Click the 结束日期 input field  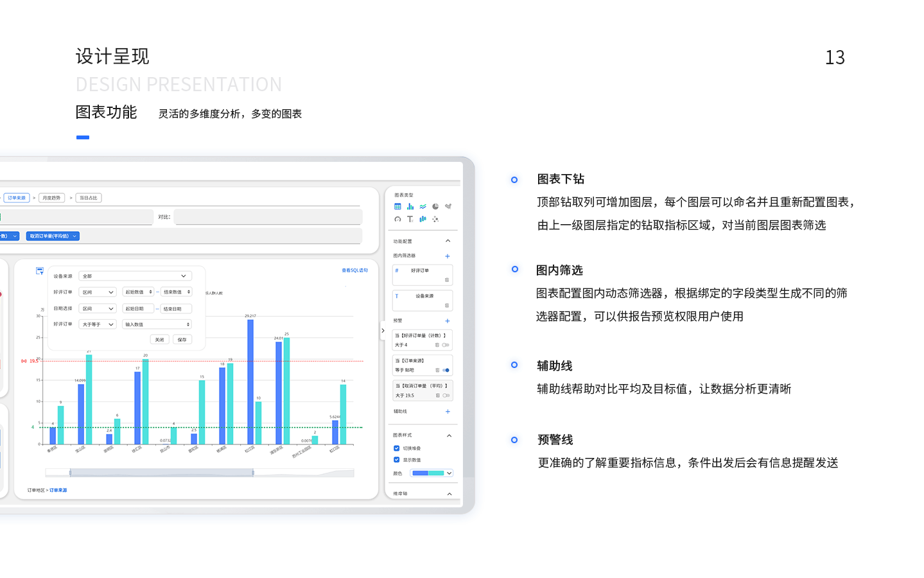coord(176,309)
